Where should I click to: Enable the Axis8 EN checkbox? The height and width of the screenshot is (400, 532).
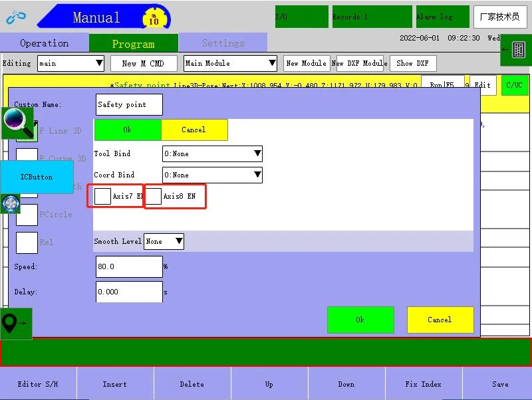tap(154, 196)
